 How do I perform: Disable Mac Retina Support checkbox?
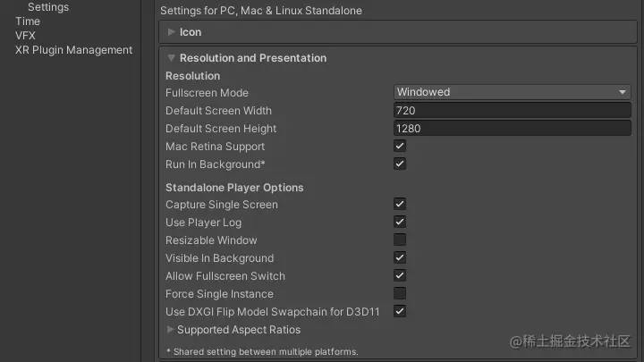(400, 147)
